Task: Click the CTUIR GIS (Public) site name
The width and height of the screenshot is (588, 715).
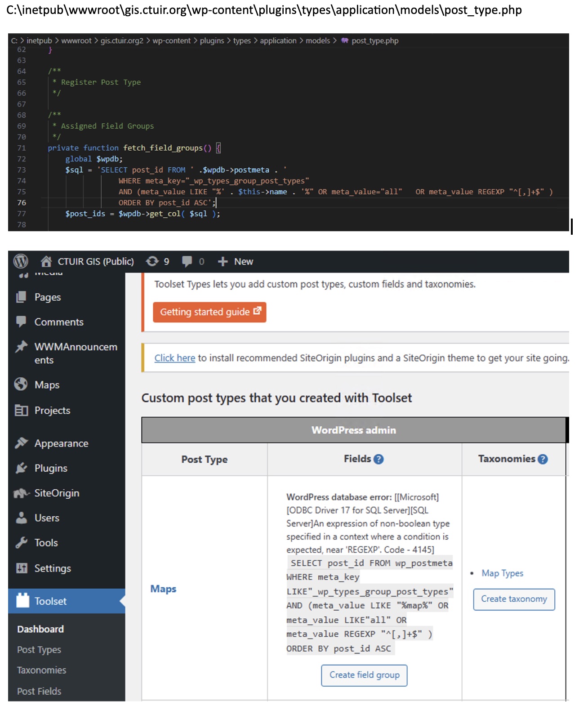Action: pos(96,261)
